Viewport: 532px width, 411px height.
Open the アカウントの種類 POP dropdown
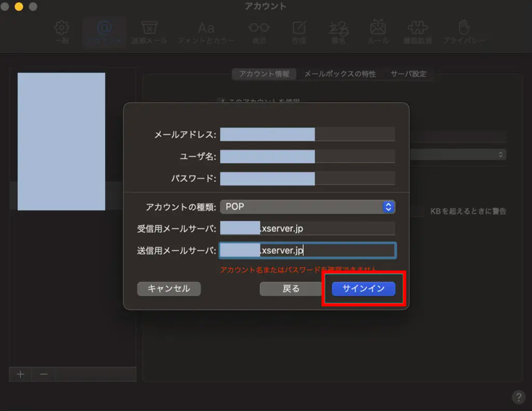coord(307,206)
